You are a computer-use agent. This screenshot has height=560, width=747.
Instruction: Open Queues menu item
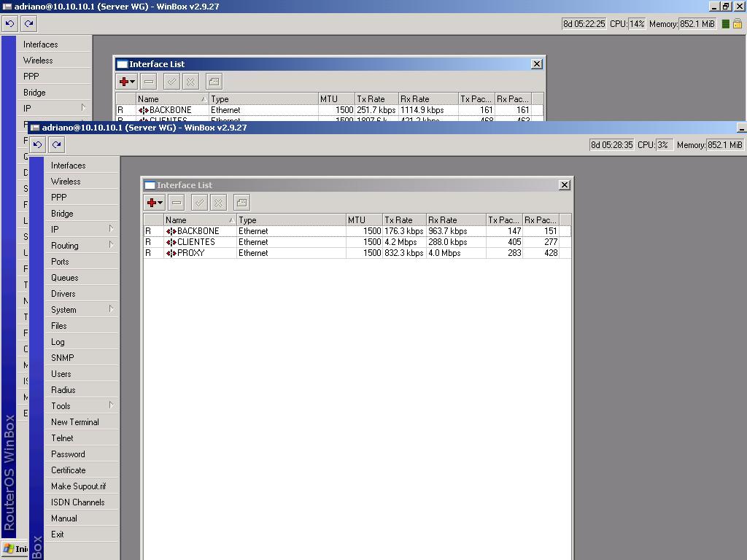(82, 278)
